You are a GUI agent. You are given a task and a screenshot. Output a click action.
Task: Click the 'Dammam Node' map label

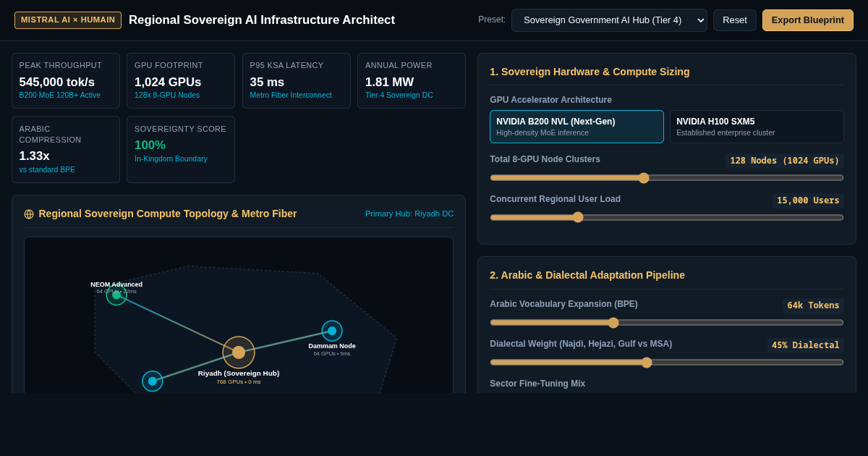coord(332,346)
